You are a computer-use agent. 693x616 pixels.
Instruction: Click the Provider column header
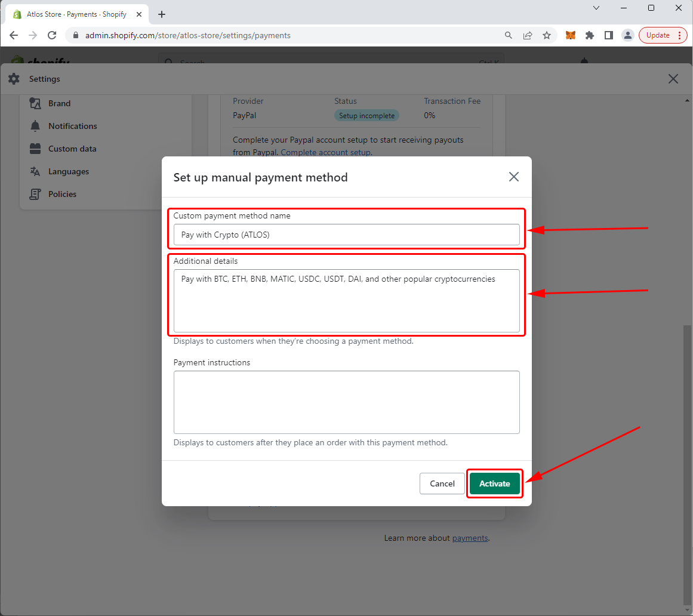point(248,101)
